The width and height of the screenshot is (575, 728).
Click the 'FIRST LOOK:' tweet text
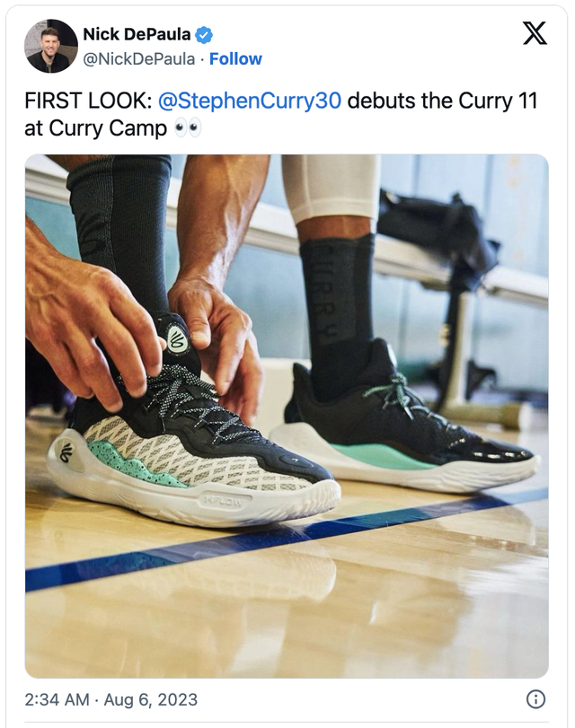pyautogui.click(x=88, y=101)
